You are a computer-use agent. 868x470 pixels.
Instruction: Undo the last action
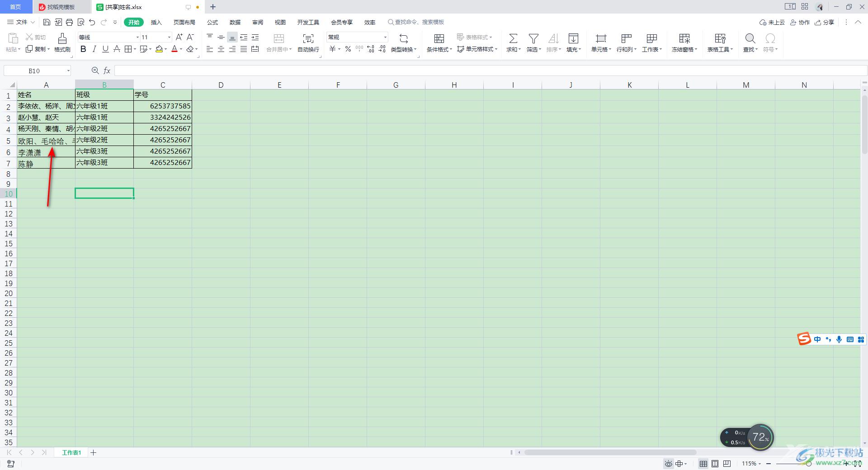(x=92, y=22)
